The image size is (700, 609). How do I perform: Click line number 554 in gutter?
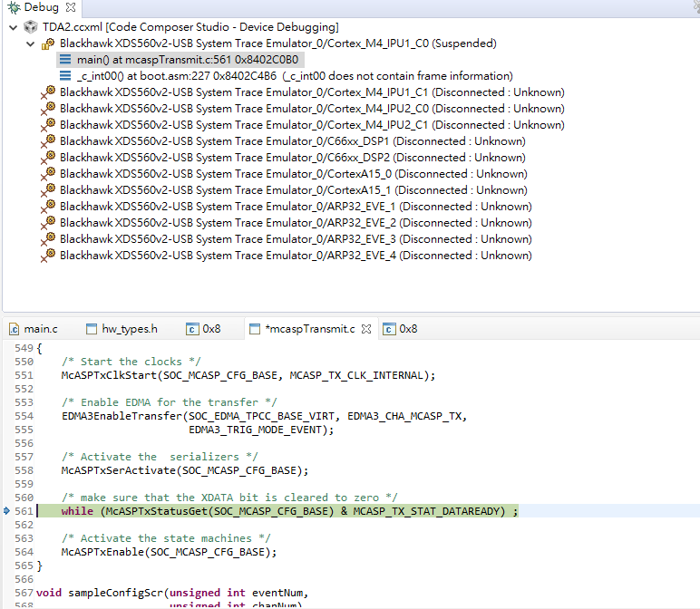24,416
